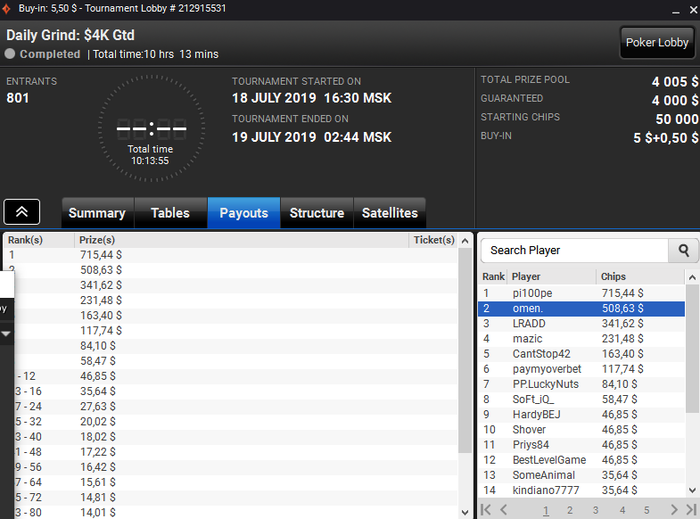Click payouts table scroll-down arrow

click(x=465, y=512)
